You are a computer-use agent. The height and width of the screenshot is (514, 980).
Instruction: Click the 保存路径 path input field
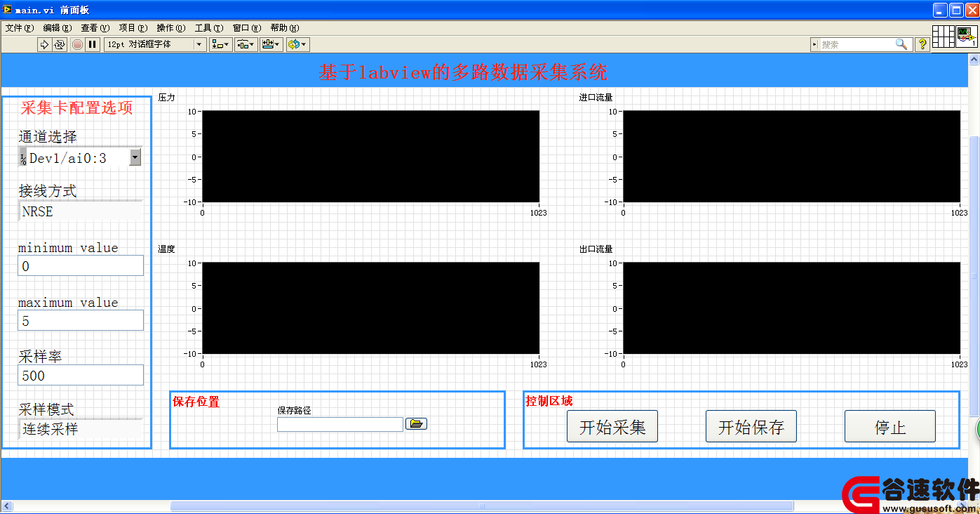[340, 424]
